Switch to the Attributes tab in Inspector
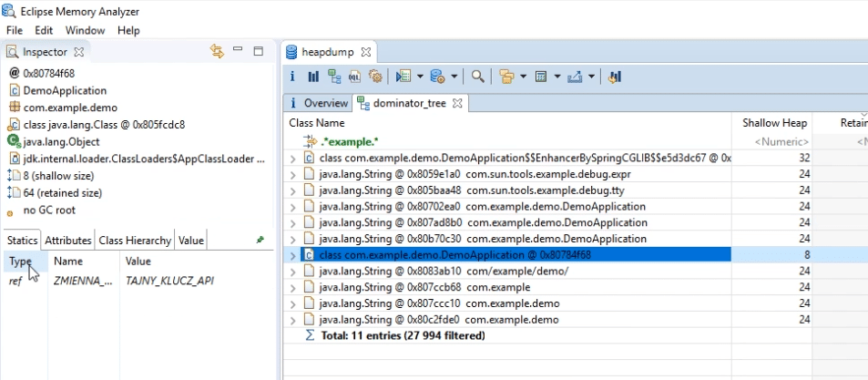 (68, 241)
